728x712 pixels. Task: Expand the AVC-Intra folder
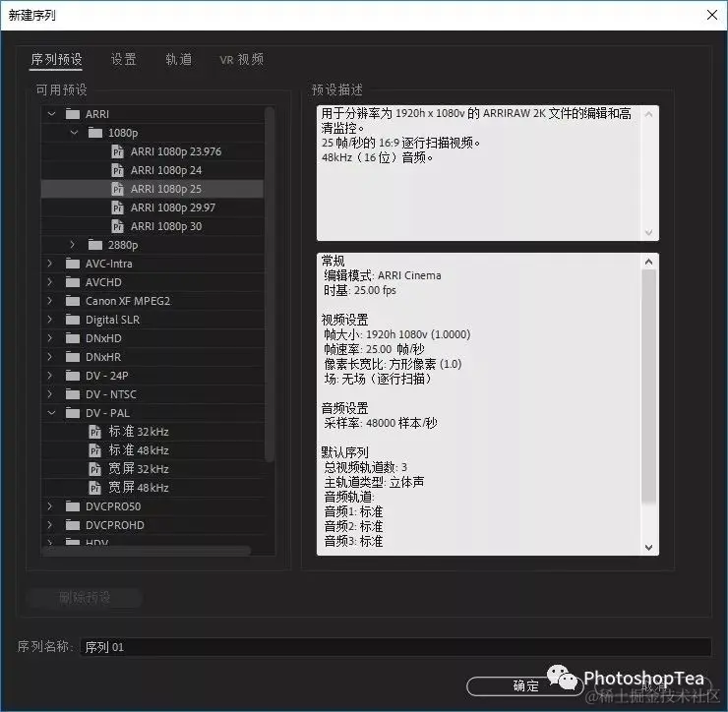coord(50,264)
